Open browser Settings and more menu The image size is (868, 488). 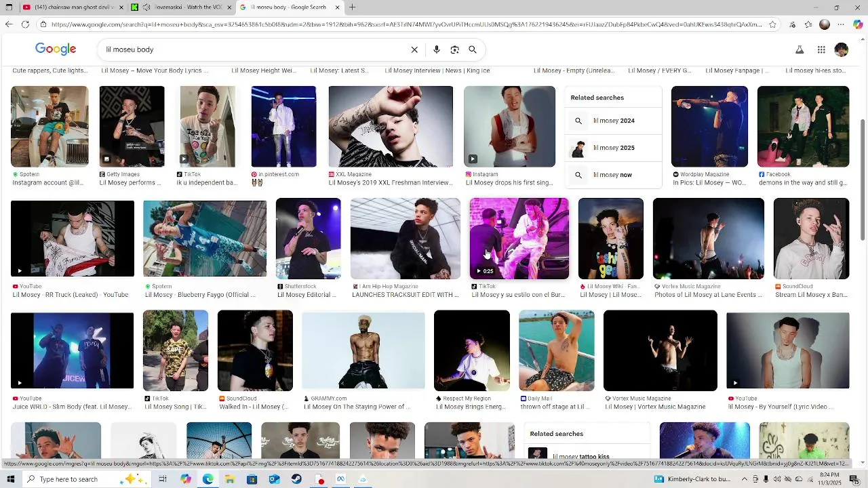pyautogui.click(x=841, y=24)
